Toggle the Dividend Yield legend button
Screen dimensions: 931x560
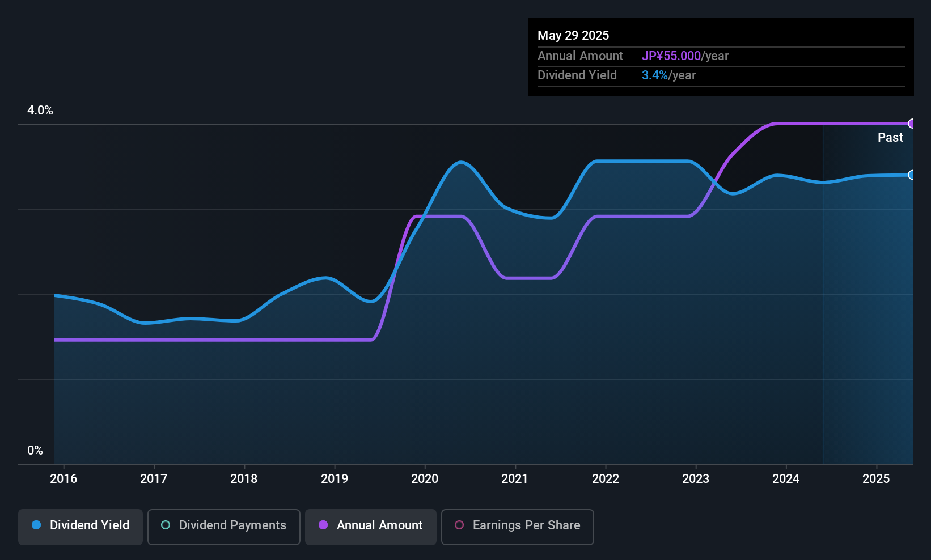[81, 527]
